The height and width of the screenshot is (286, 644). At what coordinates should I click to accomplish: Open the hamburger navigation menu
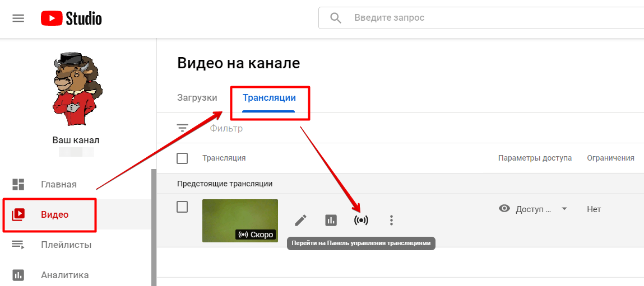point(18,18)
